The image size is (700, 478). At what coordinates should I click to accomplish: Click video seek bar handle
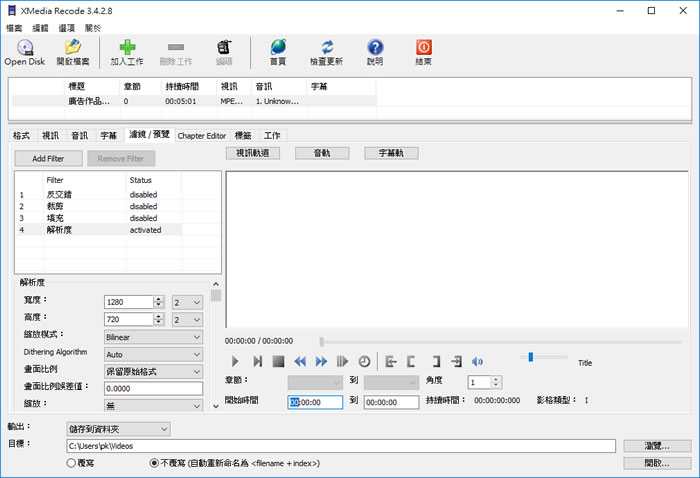[x=321, y=342]
